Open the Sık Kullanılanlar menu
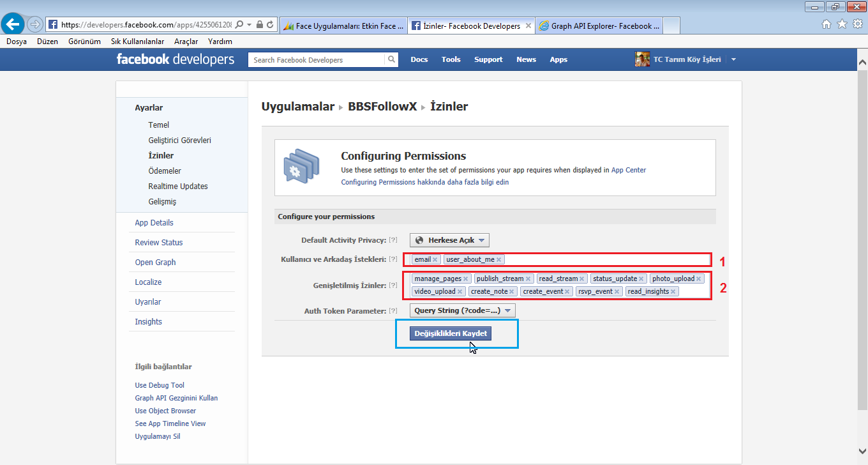This screenshot has height=465, width=868. tap(137, 42)
